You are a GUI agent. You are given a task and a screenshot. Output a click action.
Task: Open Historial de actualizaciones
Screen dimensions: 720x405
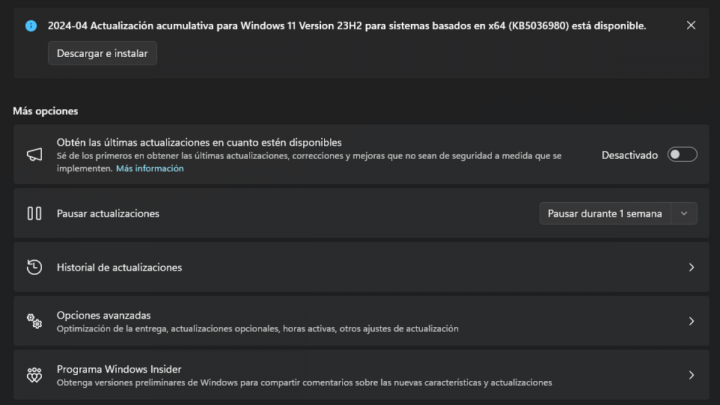pyautogui.click(x=361, y=267)
